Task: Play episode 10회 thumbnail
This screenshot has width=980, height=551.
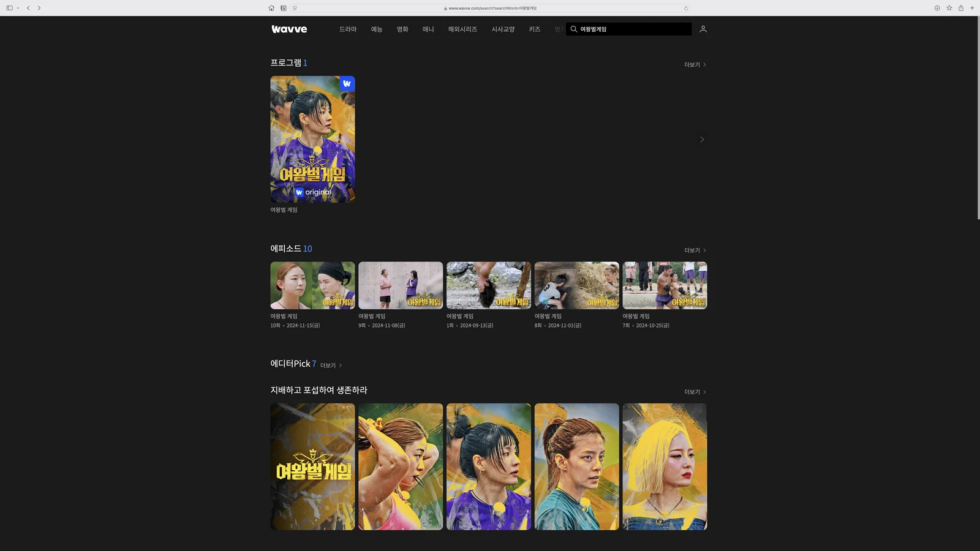Action: (312, 285)
